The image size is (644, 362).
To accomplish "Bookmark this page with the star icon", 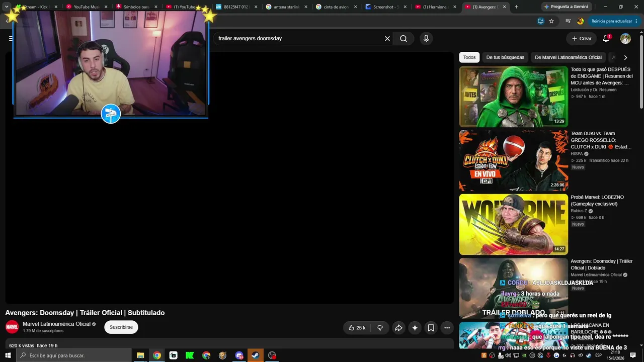I will [551, 21].
